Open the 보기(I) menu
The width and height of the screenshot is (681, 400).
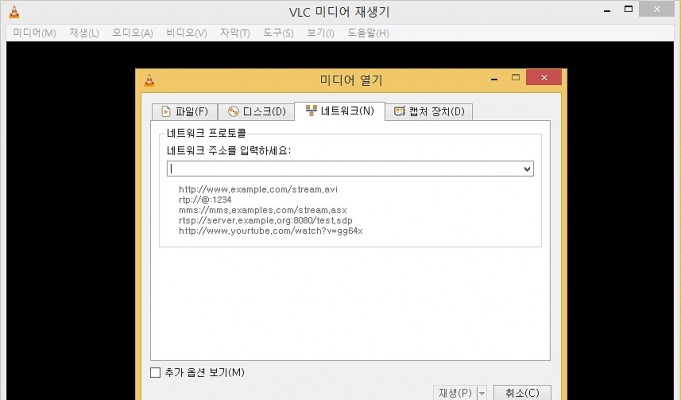point(321,33)
